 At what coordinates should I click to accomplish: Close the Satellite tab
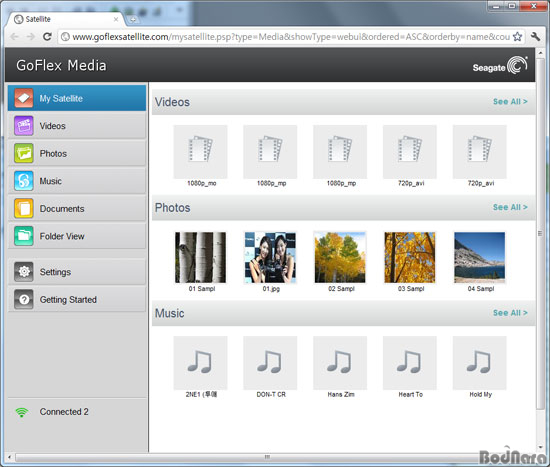pos(116,19)
